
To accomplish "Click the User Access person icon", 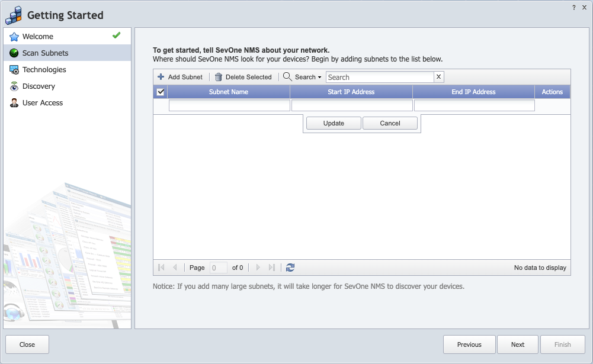I will [x=14, y=103].
